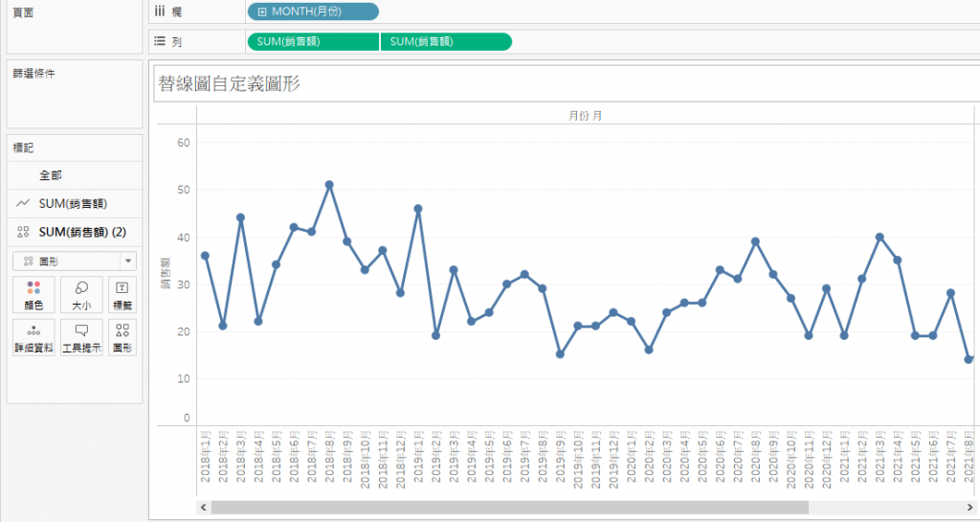Select the SUM(銷售額) (2) shape marks section

coord(75,232)
